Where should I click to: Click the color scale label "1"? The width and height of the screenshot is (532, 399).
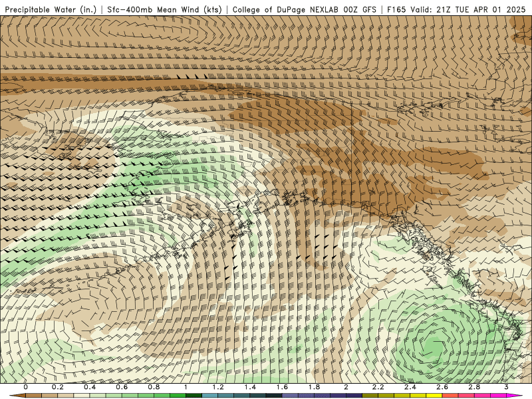pos(186,387)
